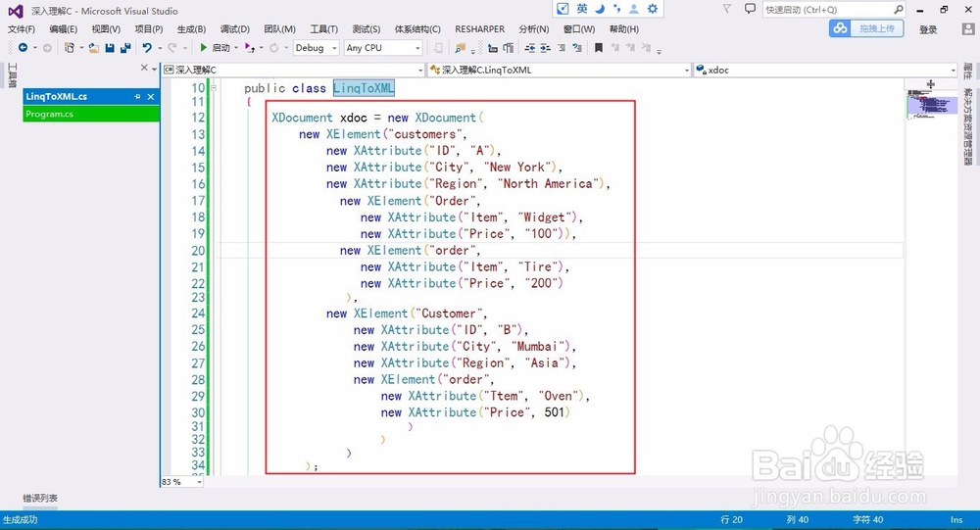
Task: Click the Decrease Indent icon
Action: (x=530, y=47)
